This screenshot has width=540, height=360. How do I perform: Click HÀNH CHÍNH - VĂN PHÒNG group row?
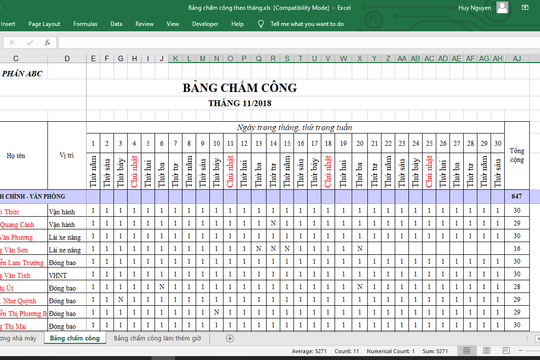[33, 196]
